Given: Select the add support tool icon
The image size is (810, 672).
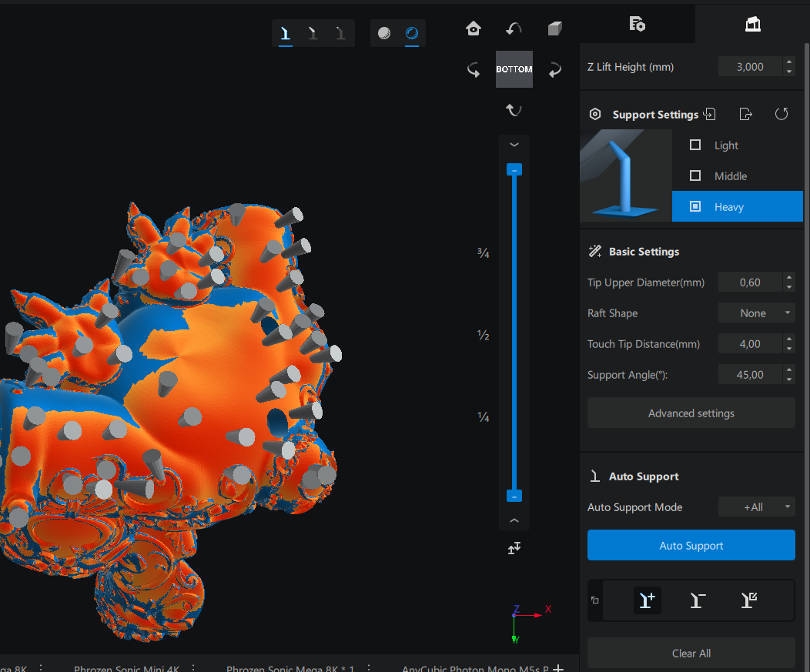Looking at the screenshot, I should pos(648,600).
